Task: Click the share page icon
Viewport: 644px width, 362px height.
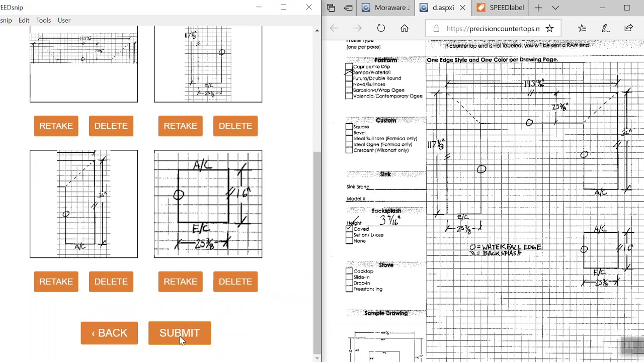Action: (628, 29)
